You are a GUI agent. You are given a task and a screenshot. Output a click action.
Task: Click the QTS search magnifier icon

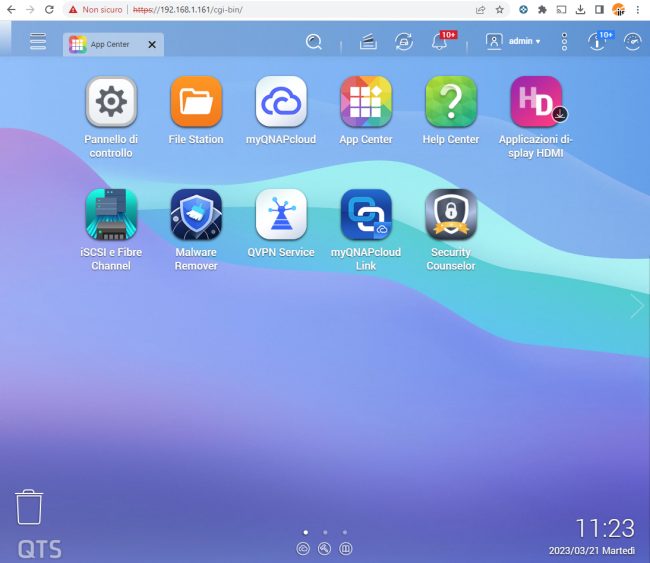(314, 42)
